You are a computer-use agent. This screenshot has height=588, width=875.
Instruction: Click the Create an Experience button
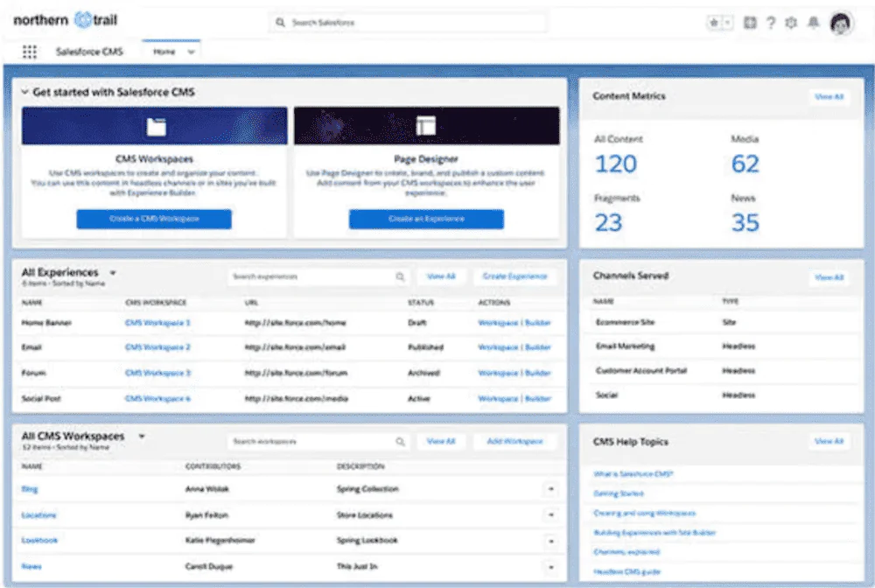(x=426, y=219)
